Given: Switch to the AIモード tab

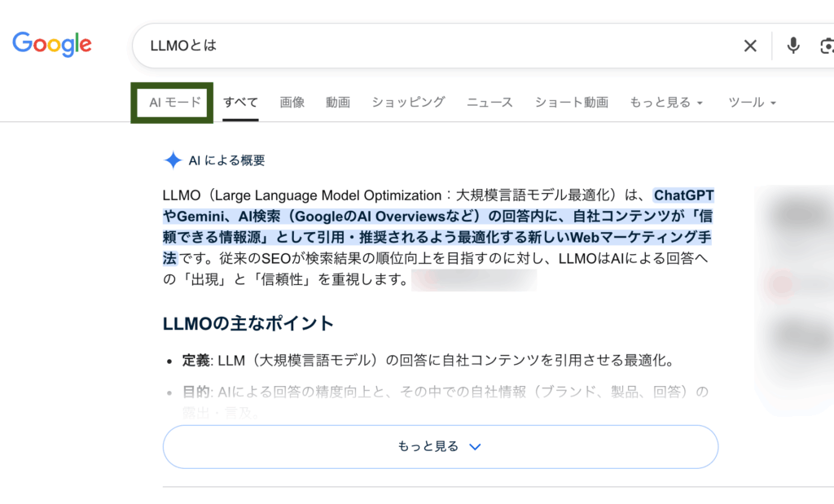Looking at the screenshot, I should [171, 102].
